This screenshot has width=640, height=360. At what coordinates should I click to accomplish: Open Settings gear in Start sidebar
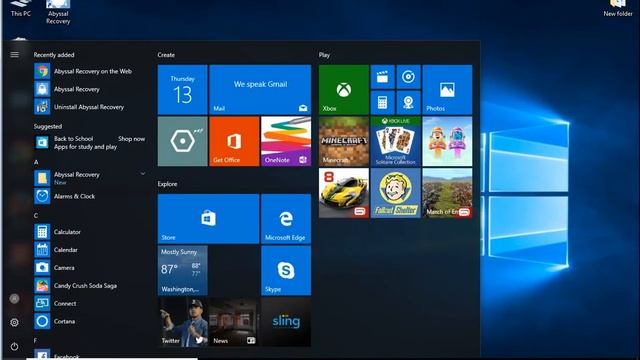(x=14, y=322)
